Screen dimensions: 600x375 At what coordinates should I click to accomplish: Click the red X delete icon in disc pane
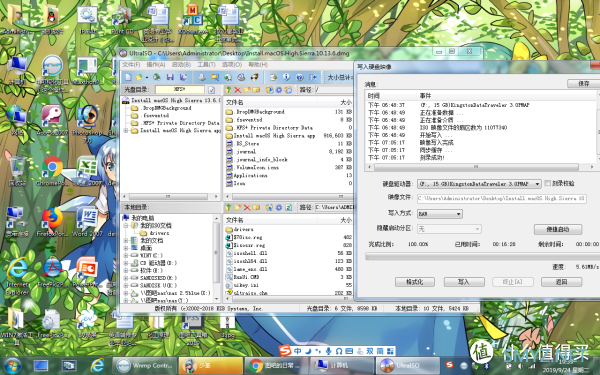[238, 90]
